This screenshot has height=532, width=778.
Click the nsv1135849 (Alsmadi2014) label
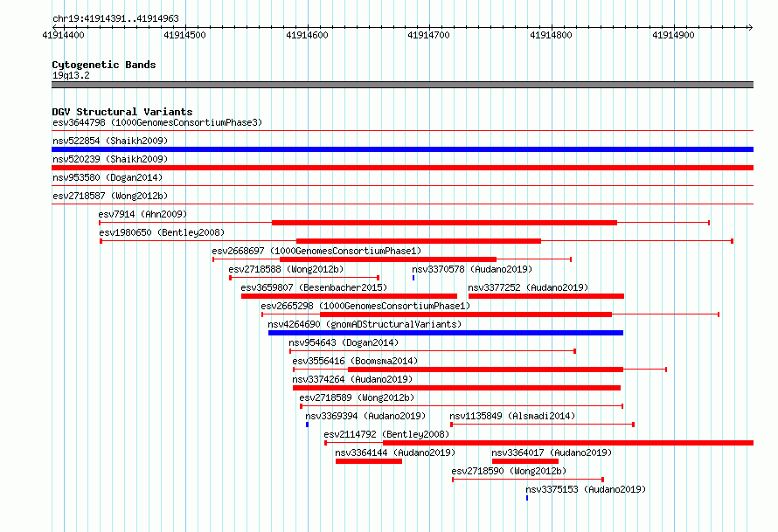coord(512,416)
